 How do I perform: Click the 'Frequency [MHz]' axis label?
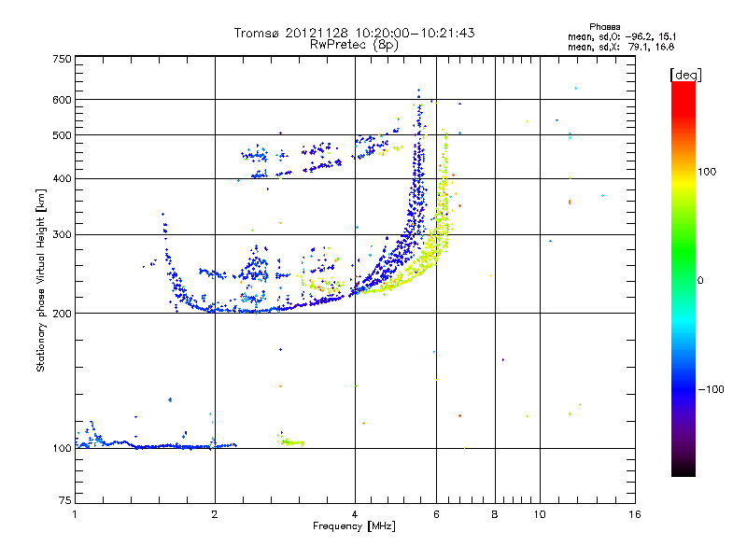[x=354, y=526]
